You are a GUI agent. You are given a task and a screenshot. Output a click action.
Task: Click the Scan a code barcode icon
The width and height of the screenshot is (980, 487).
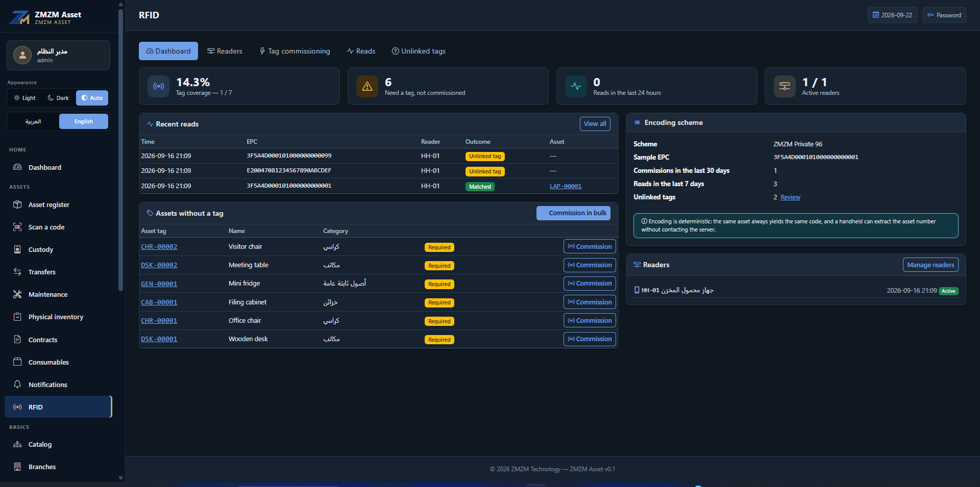pos(17,227)
